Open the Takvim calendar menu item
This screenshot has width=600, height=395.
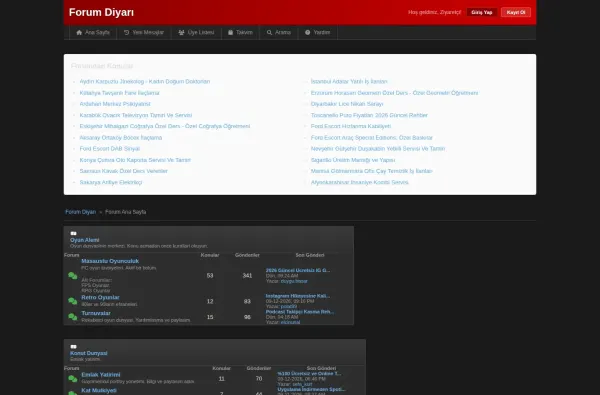tap(240, 33)
